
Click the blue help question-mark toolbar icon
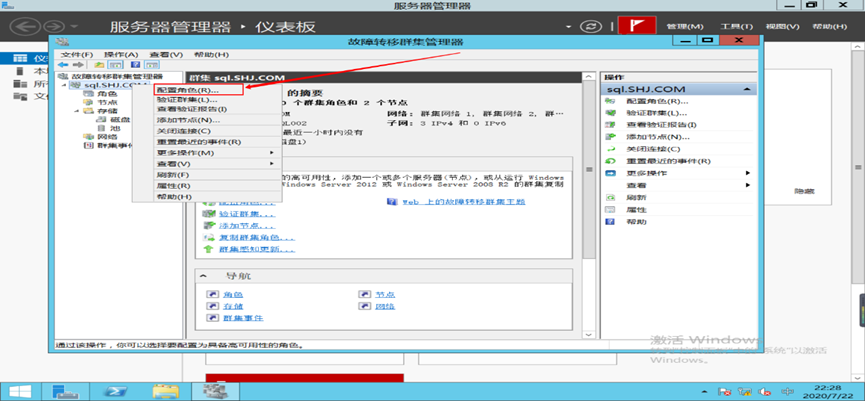click(134, 65)
